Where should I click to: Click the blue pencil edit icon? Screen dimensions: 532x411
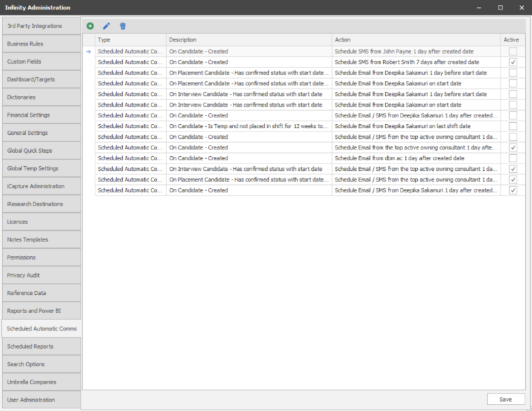click(106, 26)
